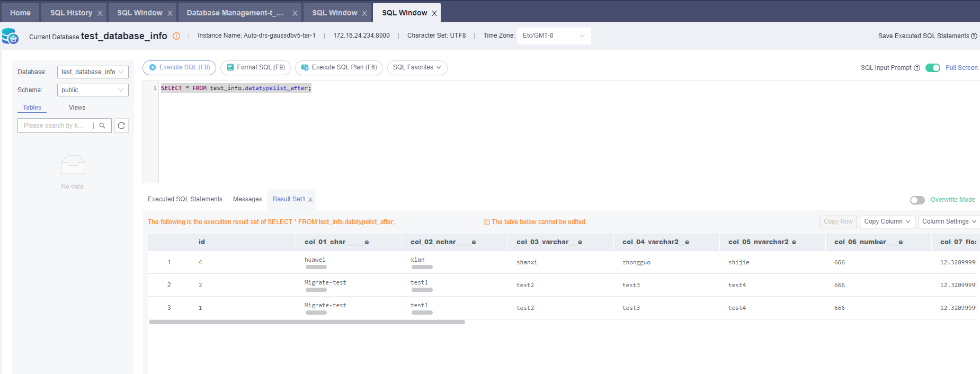Expand the Schema dropdown showing public
The width and height of the screenshot is (980, 374).
[93, 90]
